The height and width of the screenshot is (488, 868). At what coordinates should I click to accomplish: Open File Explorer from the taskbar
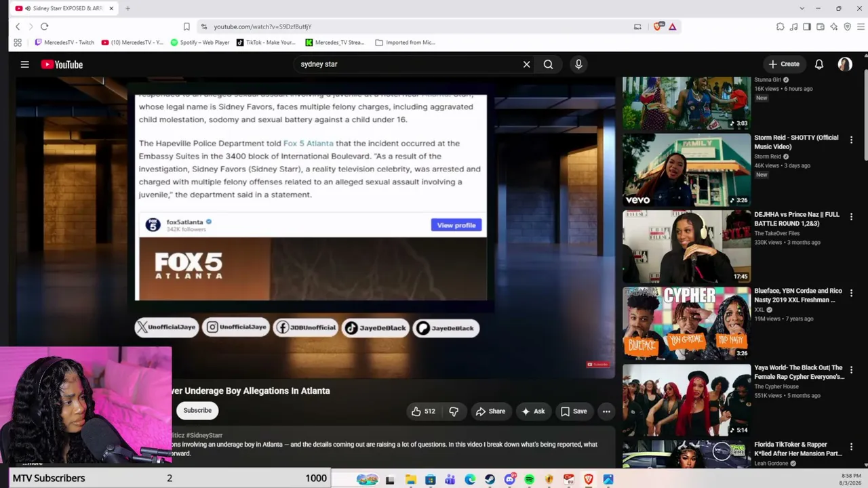click(x=411, y=480)
